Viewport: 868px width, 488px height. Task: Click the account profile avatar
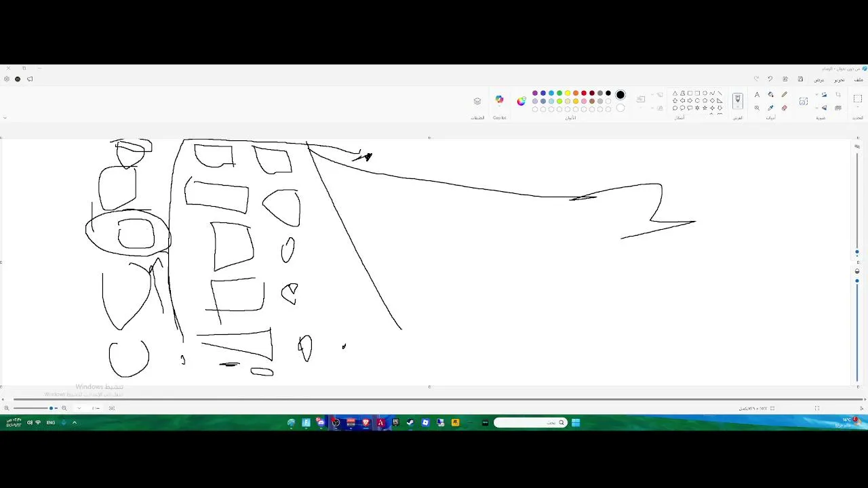click(18, 79)
